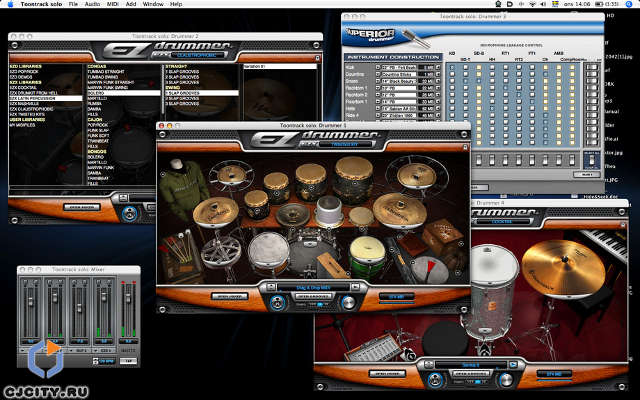Hit the clear cocktail drum in the Drummer 4 window

[491, 291]
